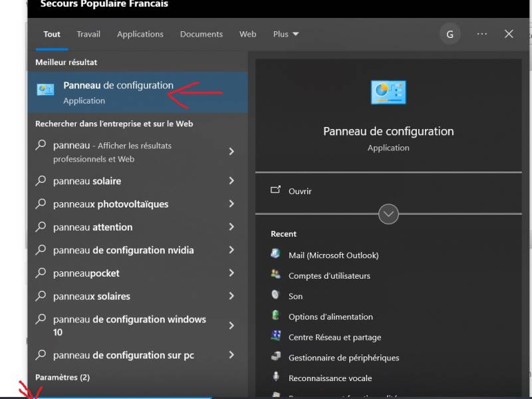532x399 pixels.
Task: Click magnifier icon beside 'panneau de configuration nvidia'
Action: [x=41, y=249]
